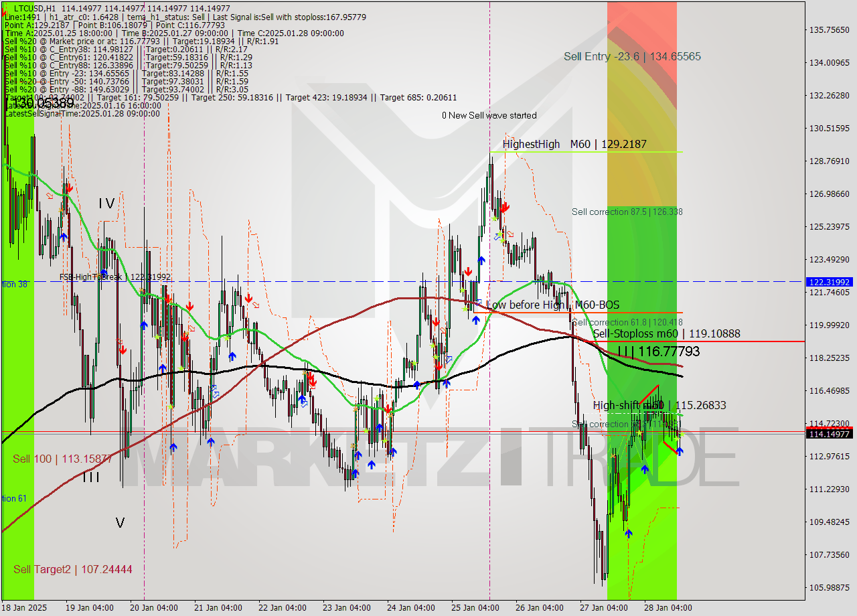The image size is (857, 616).
Task: Click the '24 Jan 04:00' time label
Action: pyautogui.click(x=410, y=608)
